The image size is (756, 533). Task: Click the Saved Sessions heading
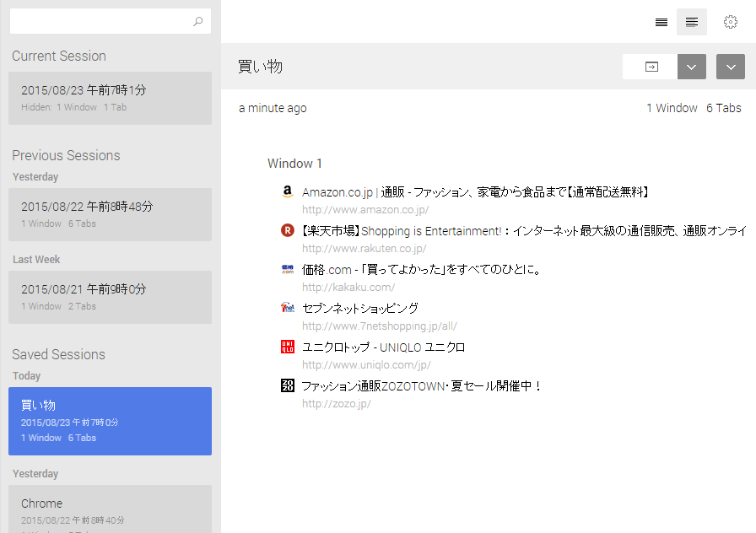(58, 354)
